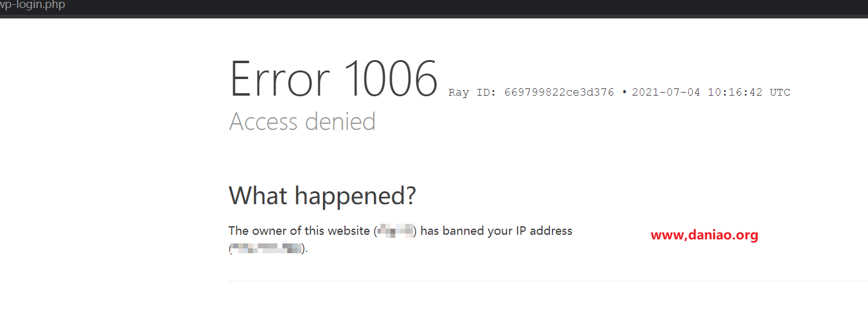Click the red www,daniao.org watermark
868x309 pixels.
pyautogui.click(x=704, y=235)
